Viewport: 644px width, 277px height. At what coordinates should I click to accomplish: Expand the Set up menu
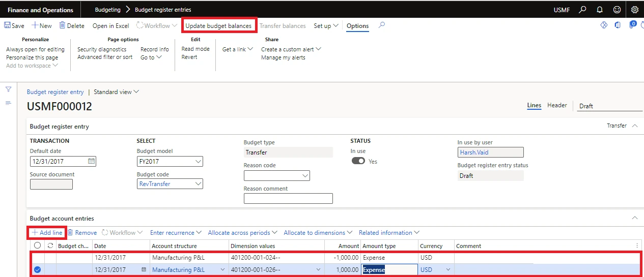[x=326, y=26]
